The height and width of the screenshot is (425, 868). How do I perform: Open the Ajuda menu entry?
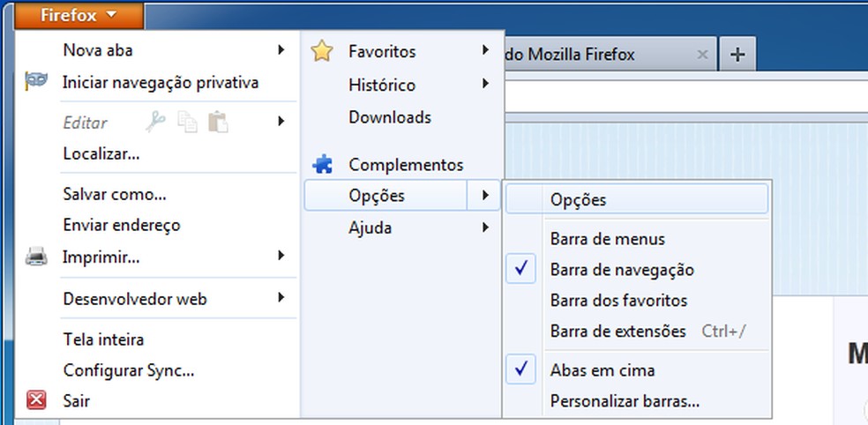(x=370, y=227)
